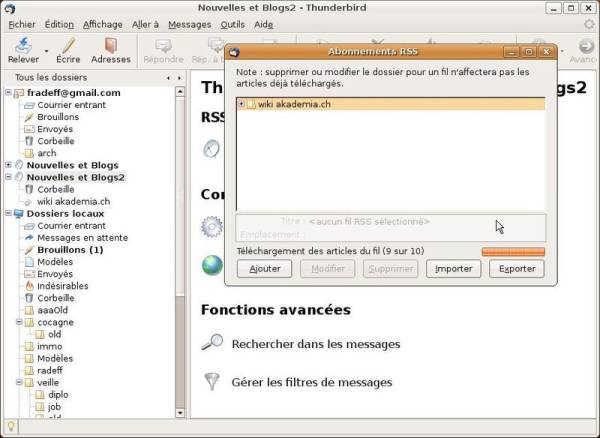Viewport: 600px width, 438px height.
Task: Open the Outils menu
Action: click(232, 24)
